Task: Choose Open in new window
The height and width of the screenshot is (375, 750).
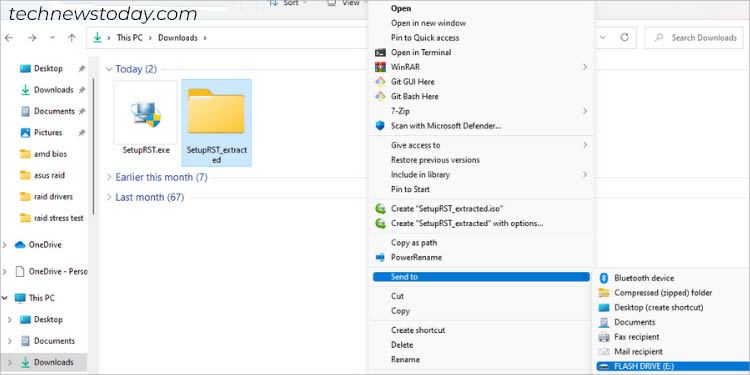Action: (428, 23)
